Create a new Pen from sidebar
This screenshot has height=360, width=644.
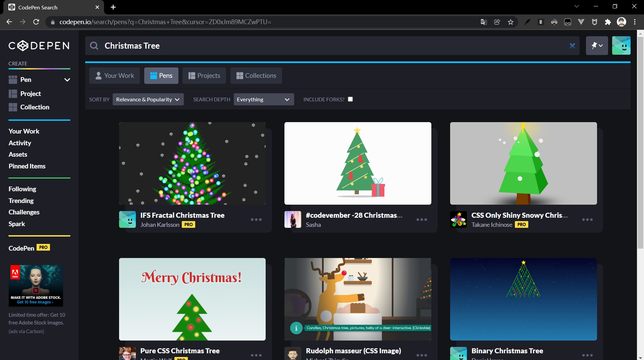[x=25, y=80]
